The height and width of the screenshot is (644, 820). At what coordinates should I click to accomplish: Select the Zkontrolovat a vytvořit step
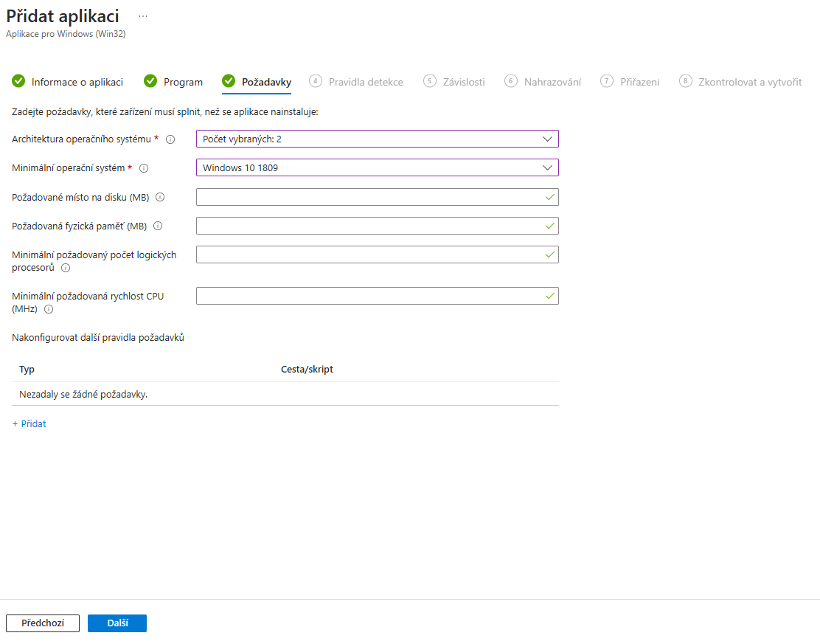point(740,82)
